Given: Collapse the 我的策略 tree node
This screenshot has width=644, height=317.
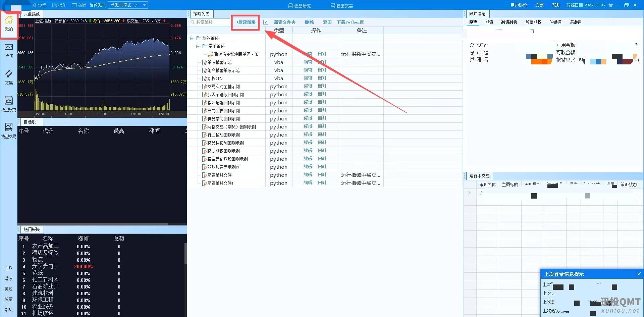Looking at the screenshot, I should click(192, 38).
